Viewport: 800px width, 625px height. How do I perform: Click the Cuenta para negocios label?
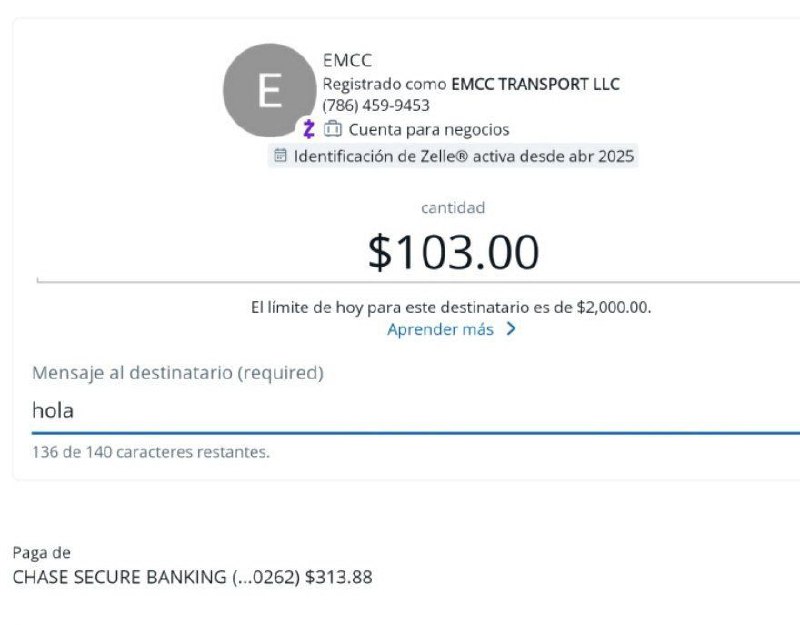(429, 129)
